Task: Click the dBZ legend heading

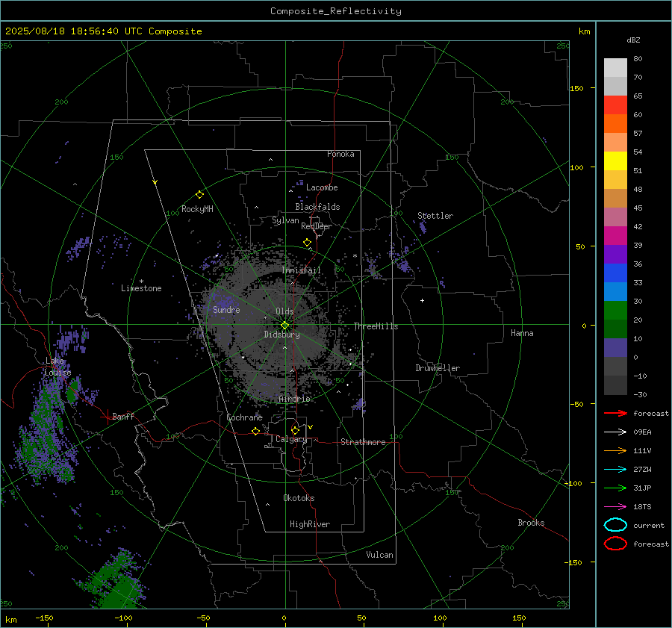Action: 633,40
